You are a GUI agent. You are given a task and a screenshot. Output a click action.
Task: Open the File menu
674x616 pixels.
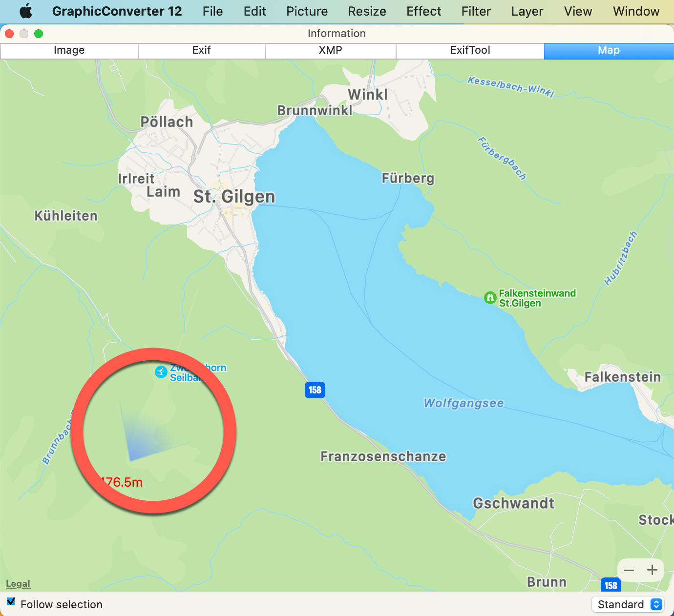pos(213,11)
